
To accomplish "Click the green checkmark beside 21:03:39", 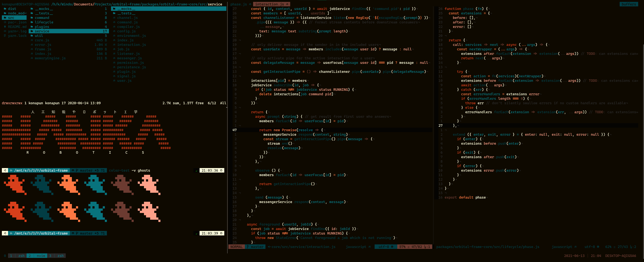I will (x=196, y=234).
